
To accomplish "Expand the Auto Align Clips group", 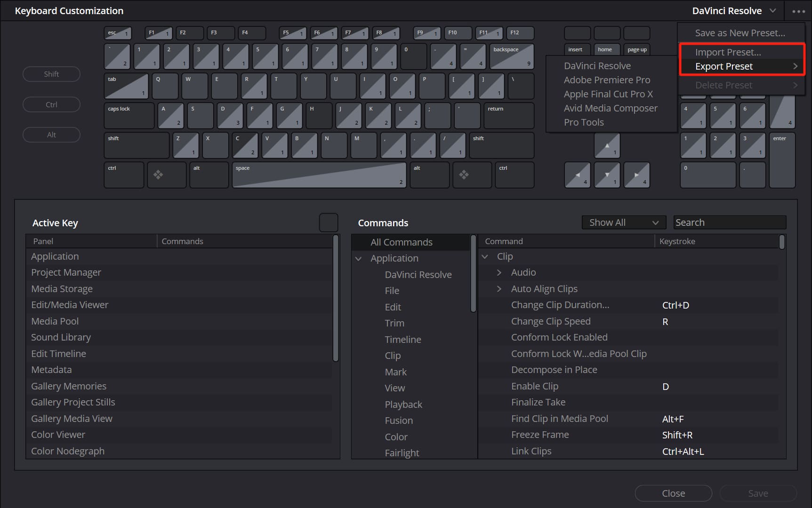I will coord(499,289).
